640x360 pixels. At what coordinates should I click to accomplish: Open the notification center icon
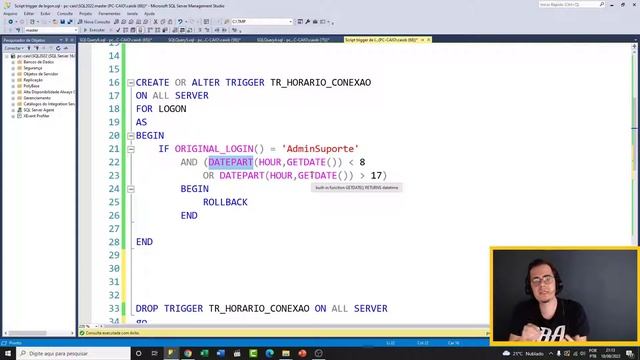(x=630, y=353)
